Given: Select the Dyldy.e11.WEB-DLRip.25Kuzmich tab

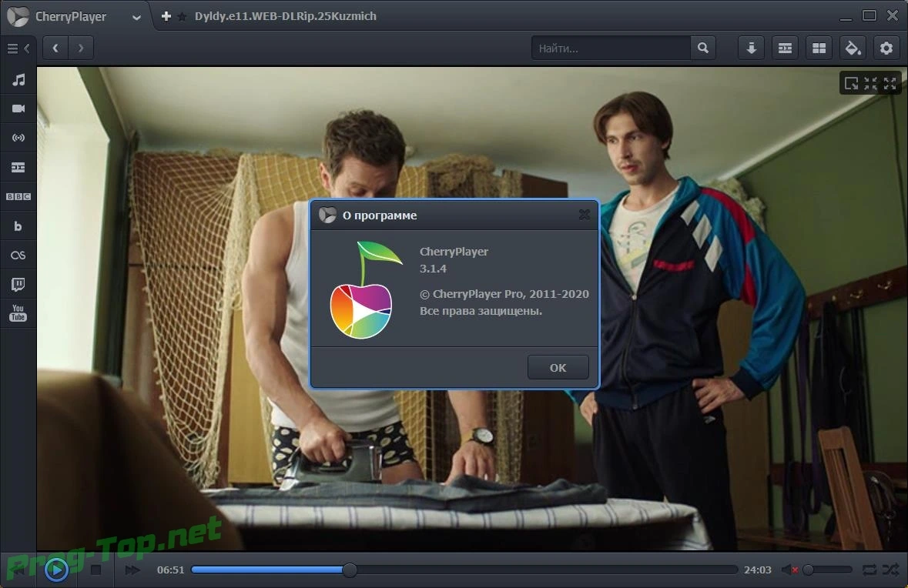Looking at the screenshot, I should [286, 16].
